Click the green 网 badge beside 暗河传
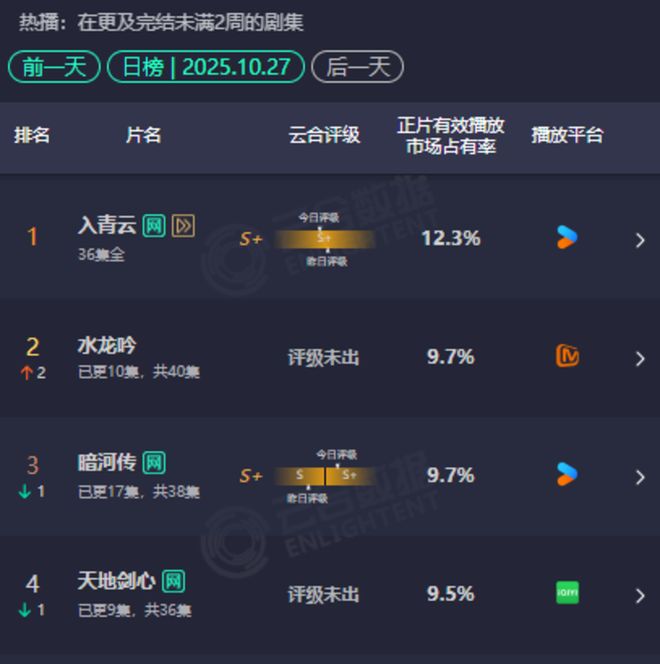Image resolution: width=660 pixels, height=664 pixels. (x=154, y=463)
